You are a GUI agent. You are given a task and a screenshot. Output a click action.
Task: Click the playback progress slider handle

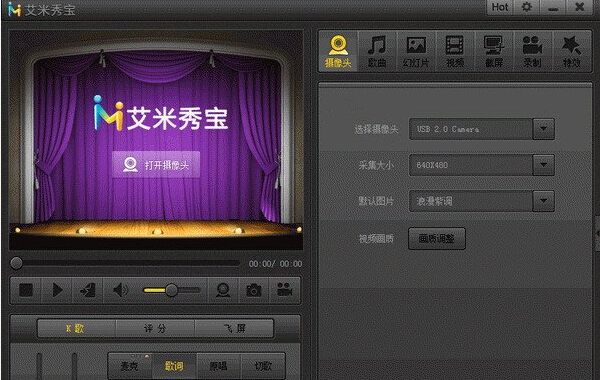pos(16,263)
